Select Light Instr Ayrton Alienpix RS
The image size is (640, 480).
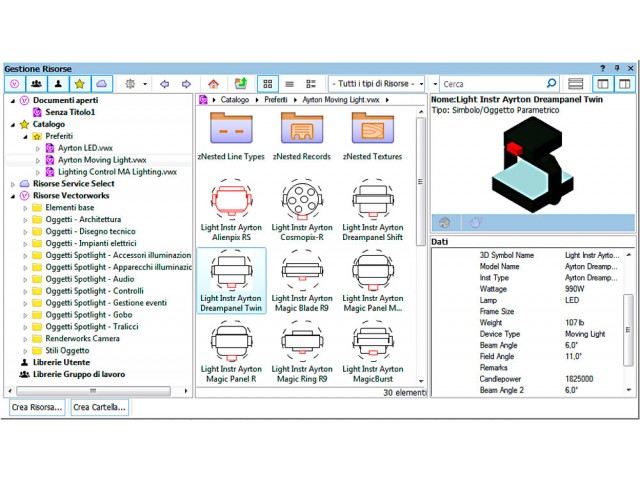231,210
